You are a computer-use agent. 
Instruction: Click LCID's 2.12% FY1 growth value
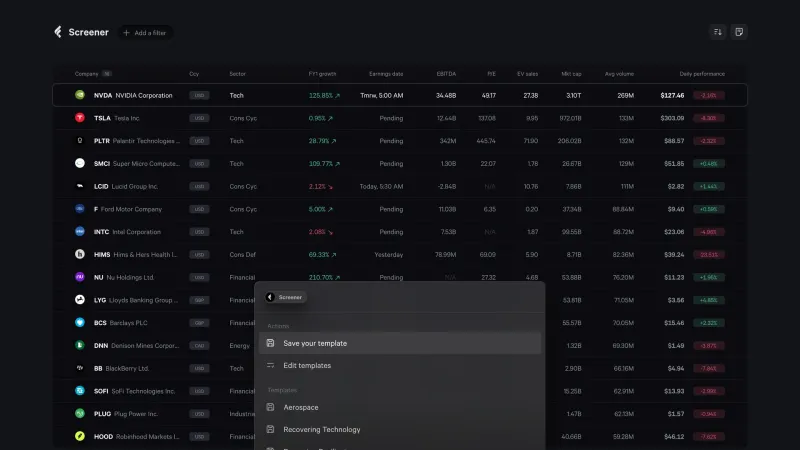pyautogui.click(x=320, y=186)
